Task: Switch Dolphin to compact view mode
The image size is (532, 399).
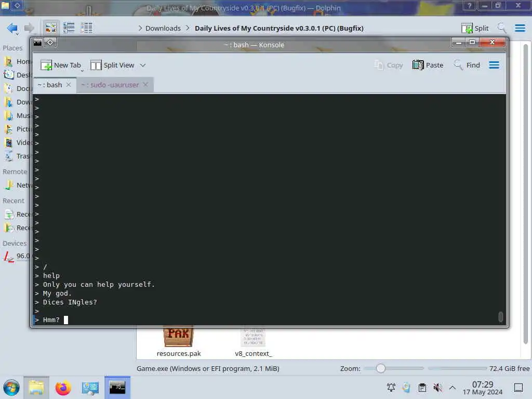Action: [69, 28]
